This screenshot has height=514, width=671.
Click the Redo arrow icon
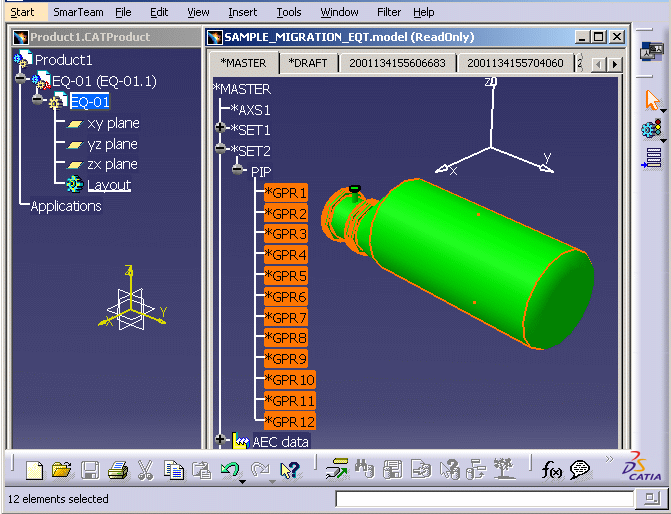[x=260, y=469]
